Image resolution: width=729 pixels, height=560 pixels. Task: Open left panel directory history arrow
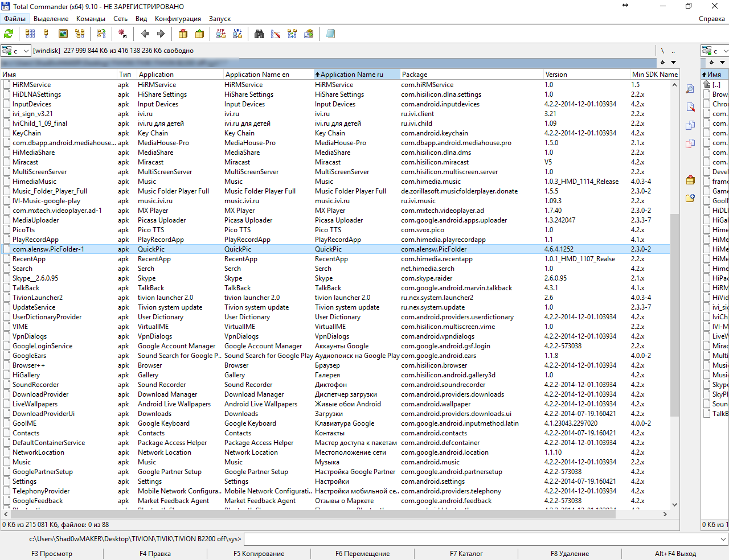click(673, 63)
